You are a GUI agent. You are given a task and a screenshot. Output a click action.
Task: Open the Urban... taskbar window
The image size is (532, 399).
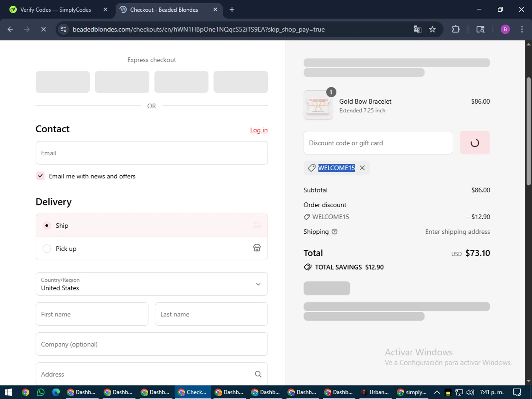[x=376, y=392]
